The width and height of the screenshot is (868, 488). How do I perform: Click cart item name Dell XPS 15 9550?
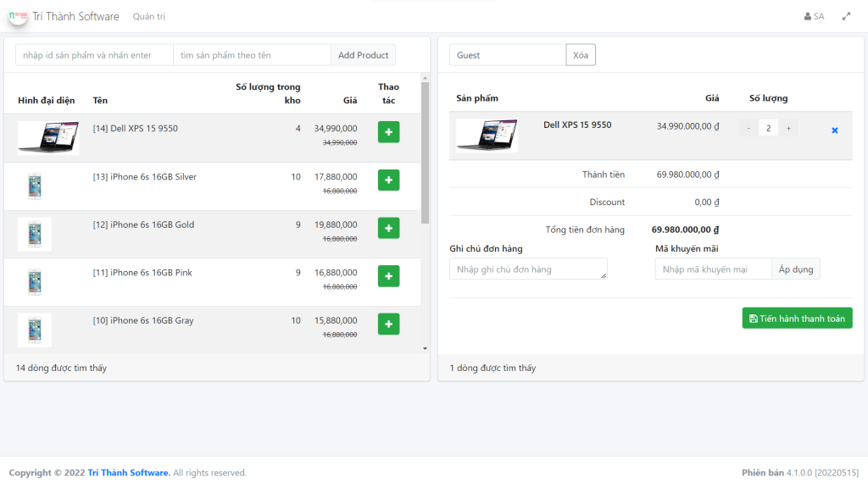[577, 125]
